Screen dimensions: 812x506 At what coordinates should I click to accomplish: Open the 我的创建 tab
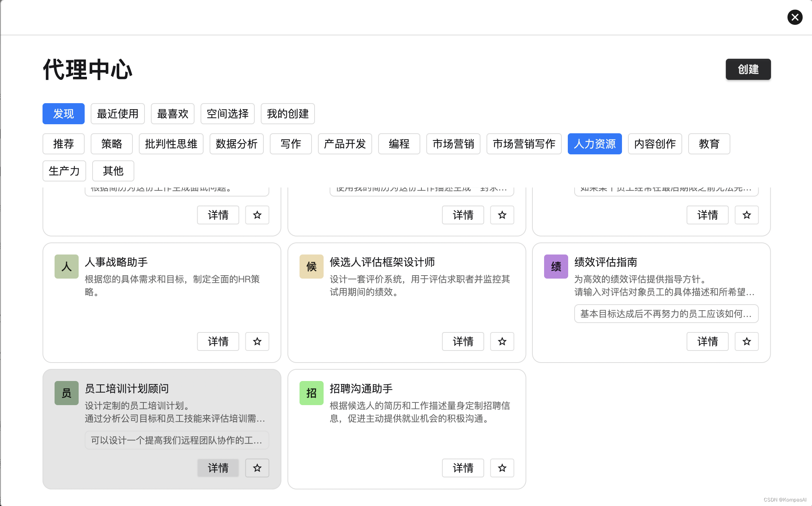point(287,114)
